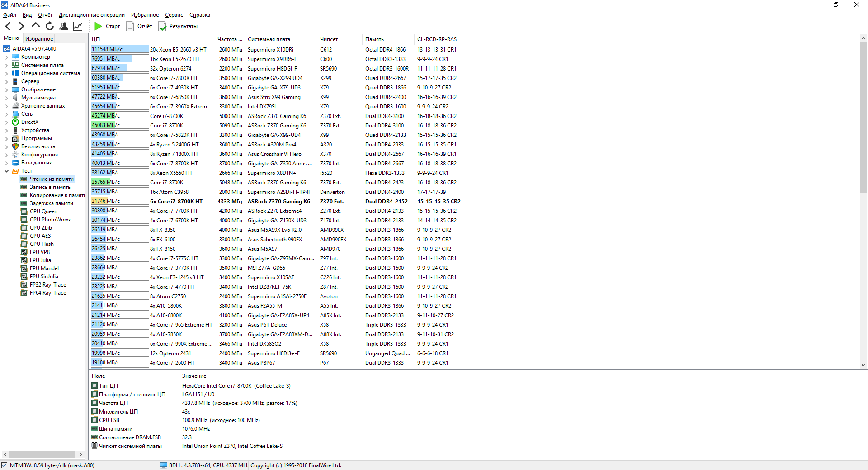Sort by the Память column header

point(388,39)
